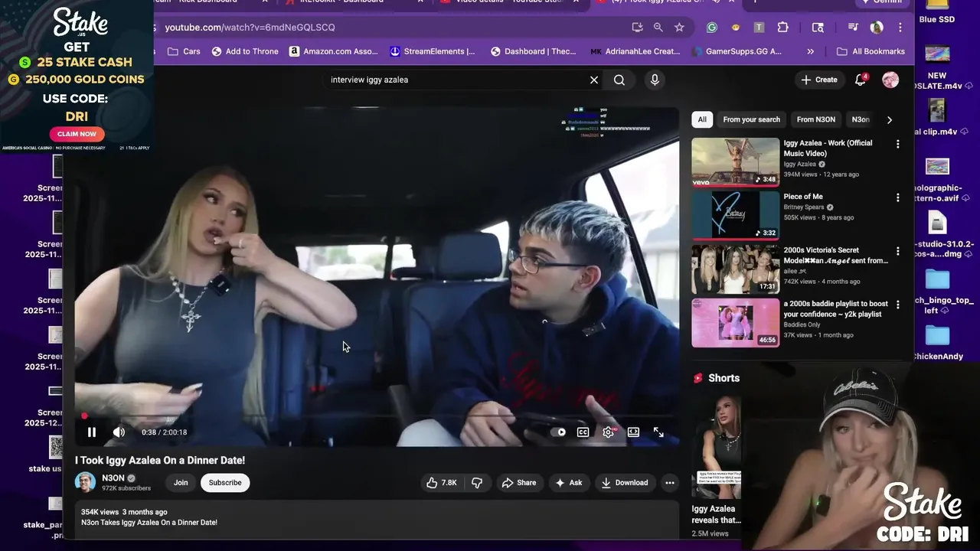
Task: Open the N3ON channel name link
Action: (x=113, y=478)
